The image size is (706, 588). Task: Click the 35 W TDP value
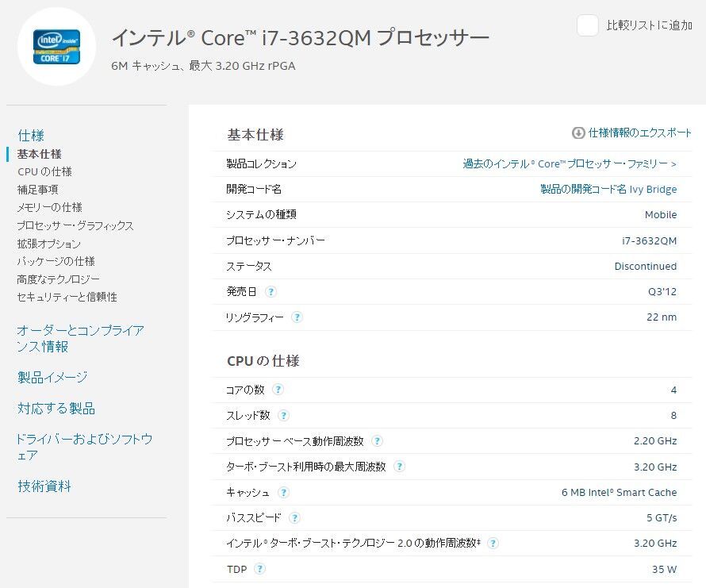(x=664, y=570)
